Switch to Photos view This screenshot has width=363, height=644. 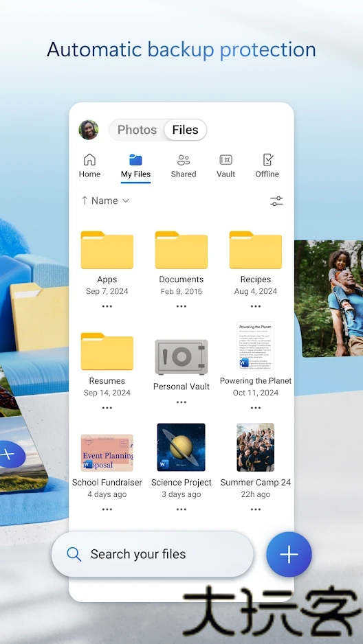(x=137, y=130)
